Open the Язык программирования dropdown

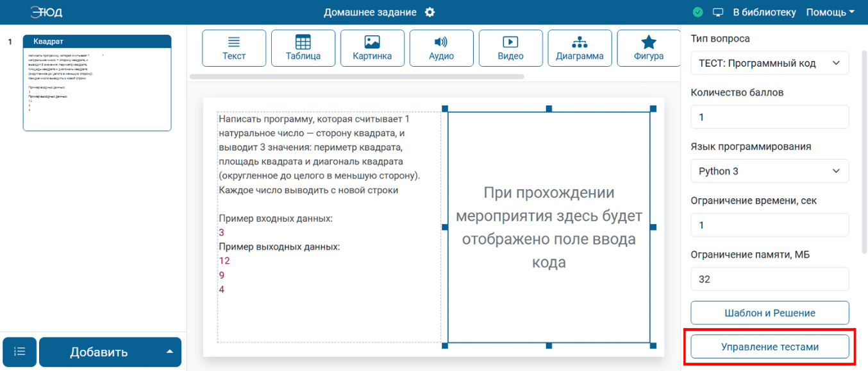pos(770,171)
